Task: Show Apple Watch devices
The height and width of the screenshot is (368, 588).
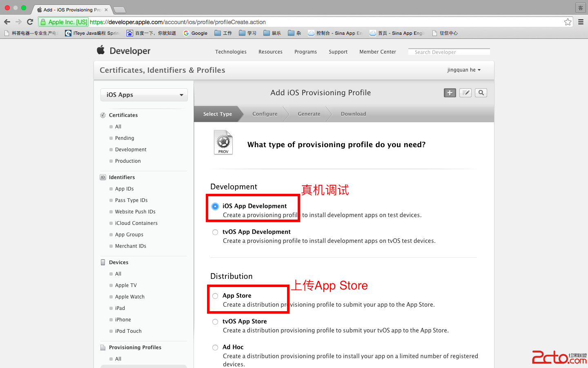Action: click(x=130, y=297)
